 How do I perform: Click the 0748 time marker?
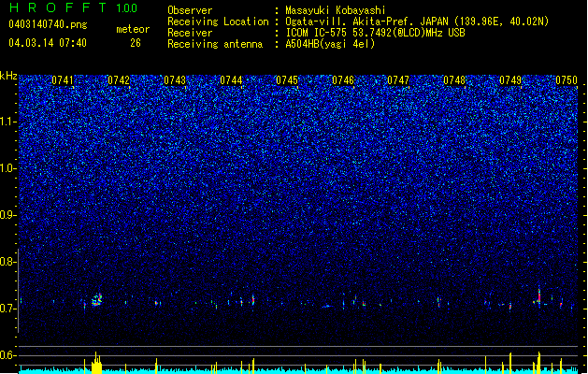454,80
